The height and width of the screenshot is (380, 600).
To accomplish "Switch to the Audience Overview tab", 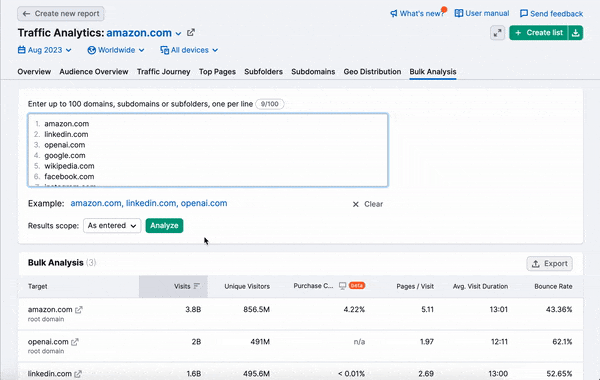I will (94, 72).
